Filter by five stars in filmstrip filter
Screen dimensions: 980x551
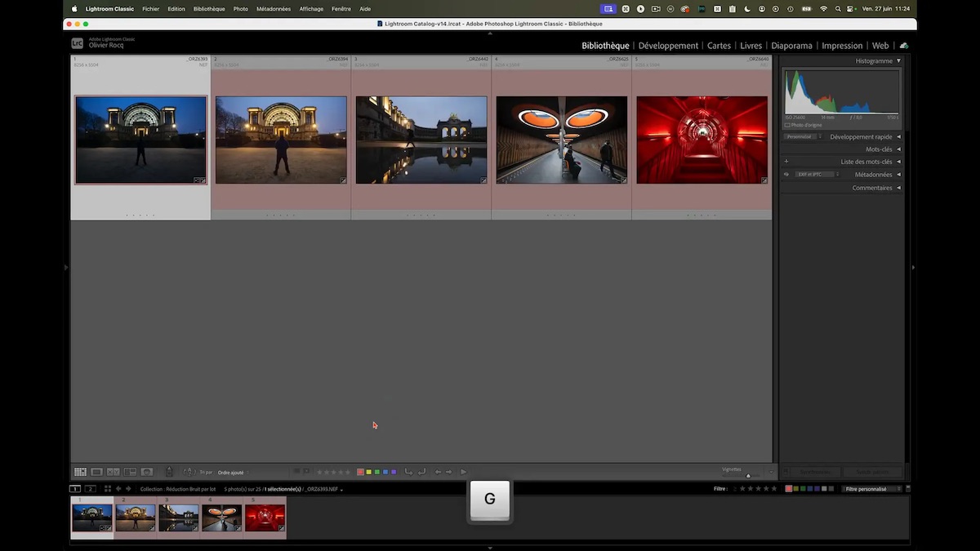(774, 489)
